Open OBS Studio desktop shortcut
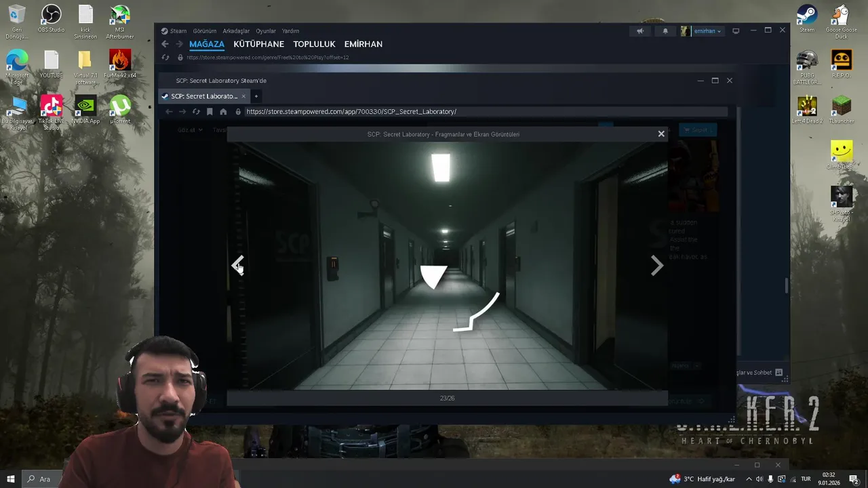The width and height of the screenshot is (868, 488). pos(51,19)
